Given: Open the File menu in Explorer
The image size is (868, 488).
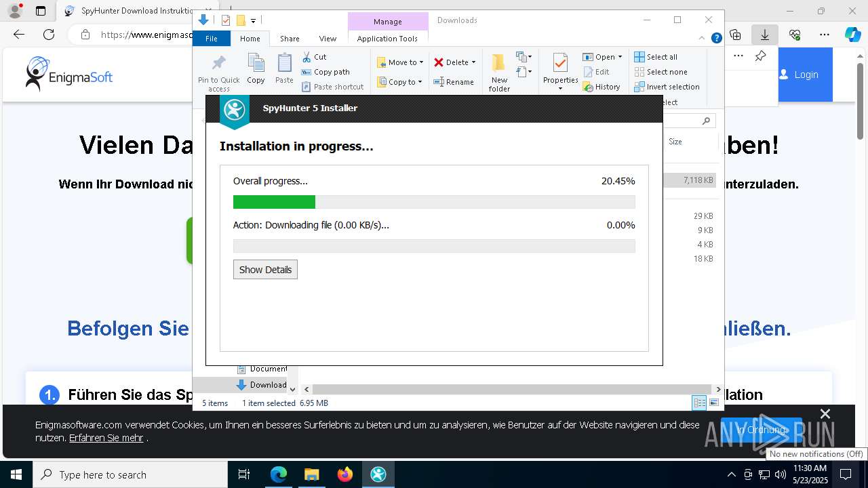Looking at the screenshot, I should [x=212, y=39].
